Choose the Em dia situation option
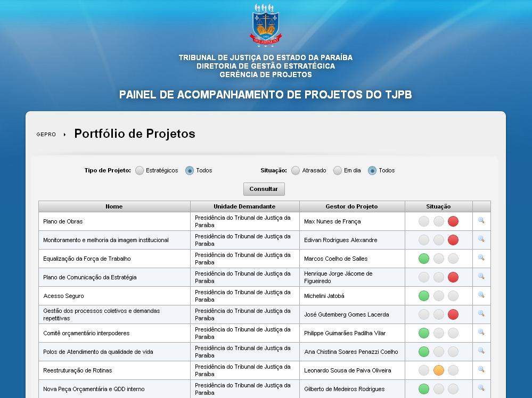532x398 pixels. [338, 171]
